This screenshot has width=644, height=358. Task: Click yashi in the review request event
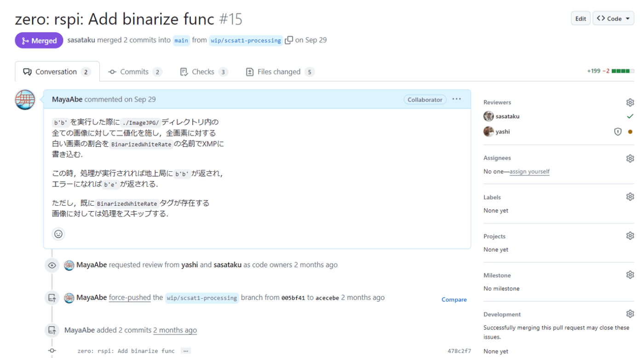point(190,265)
